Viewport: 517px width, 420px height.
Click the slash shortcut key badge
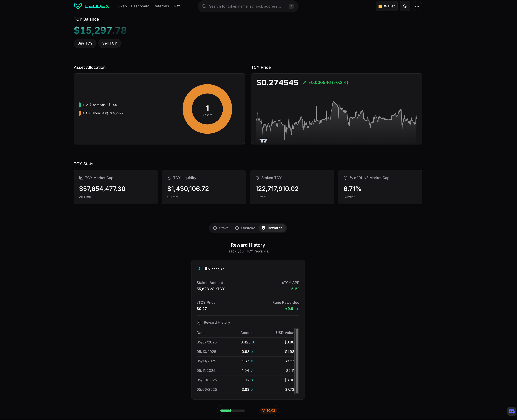(x=291, y=6)
